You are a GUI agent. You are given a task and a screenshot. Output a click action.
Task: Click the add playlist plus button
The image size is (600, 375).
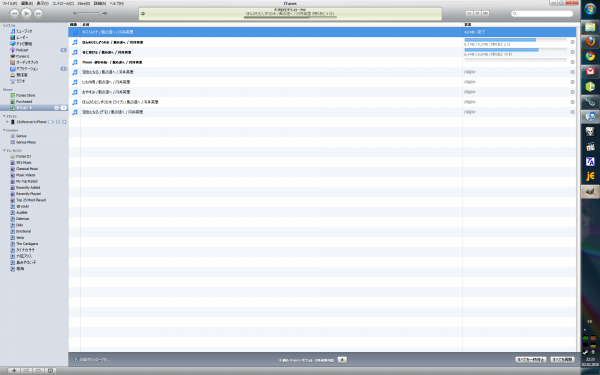[14, 371]
